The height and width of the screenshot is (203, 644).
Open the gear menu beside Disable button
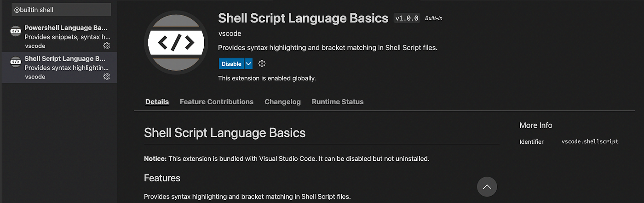click(262, 64)
